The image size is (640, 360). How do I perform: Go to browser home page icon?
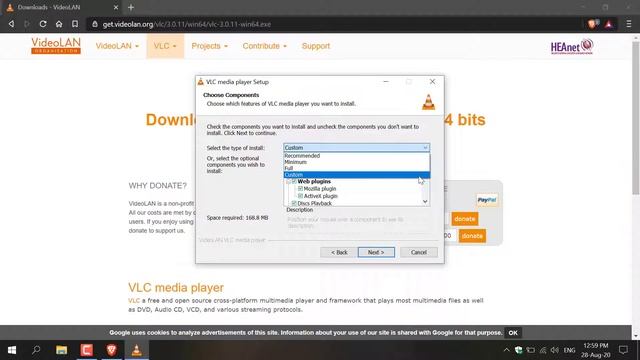click(59, 24)
